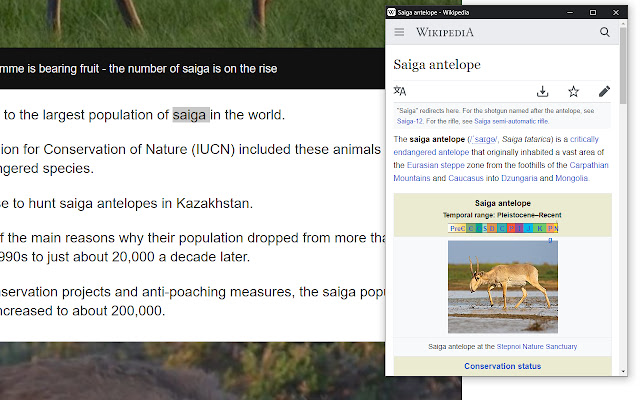The height and width of the screenshot is (400, 640).
Task: Click the download article icon
Action: click(x=542, y=91)
